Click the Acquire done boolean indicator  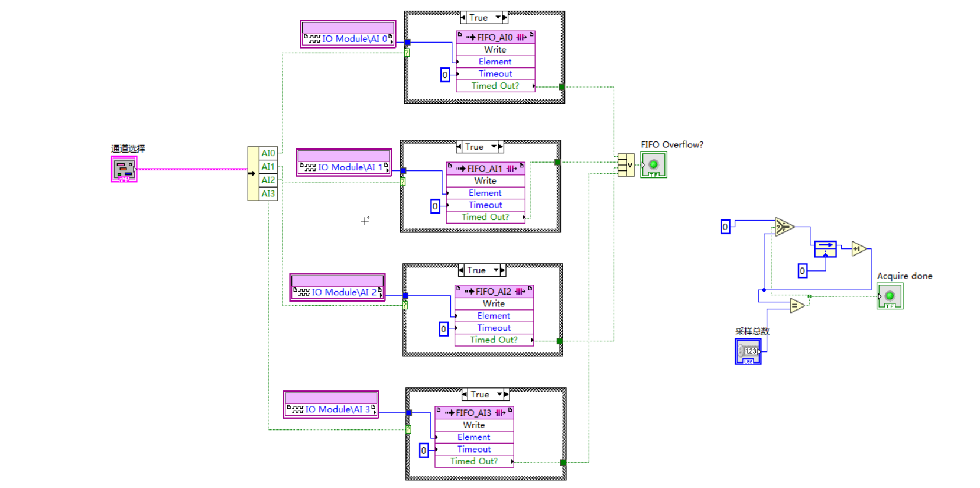pos(890,296)
